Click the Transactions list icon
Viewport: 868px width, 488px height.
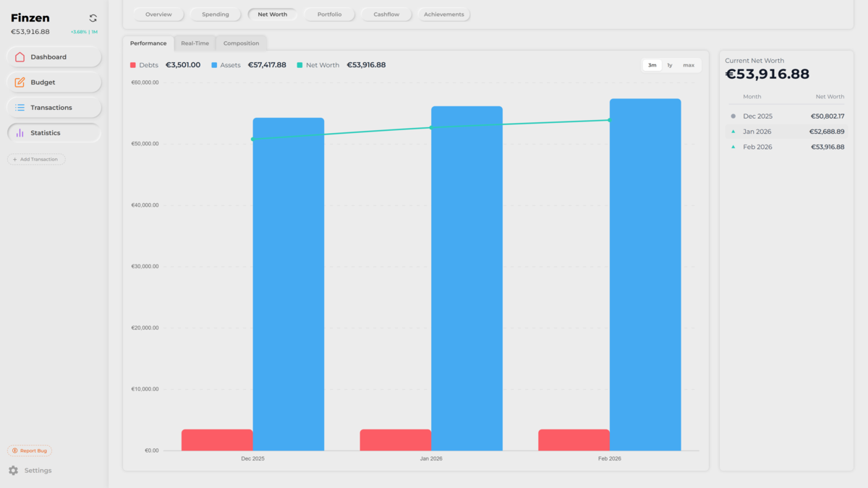pyautogui.click(x=20, y=108)
